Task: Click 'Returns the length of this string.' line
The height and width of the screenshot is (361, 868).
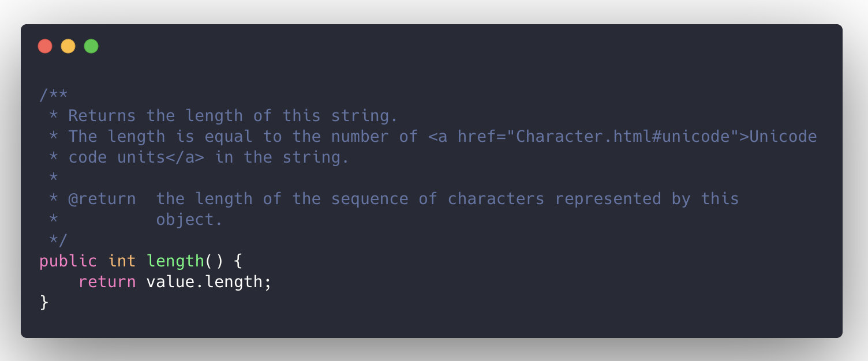Action: click(233, 116)
